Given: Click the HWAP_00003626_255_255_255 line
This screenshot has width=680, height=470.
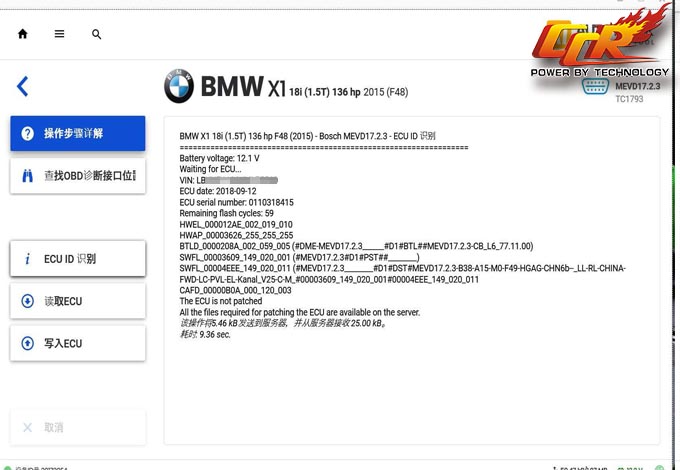Looking at the screenshot, I should [236, 235].
